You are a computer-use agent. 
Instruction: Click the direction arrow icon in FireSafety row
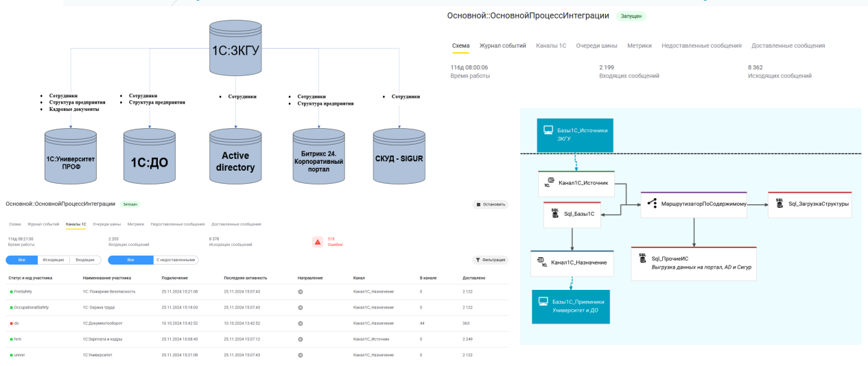point(301,291)
